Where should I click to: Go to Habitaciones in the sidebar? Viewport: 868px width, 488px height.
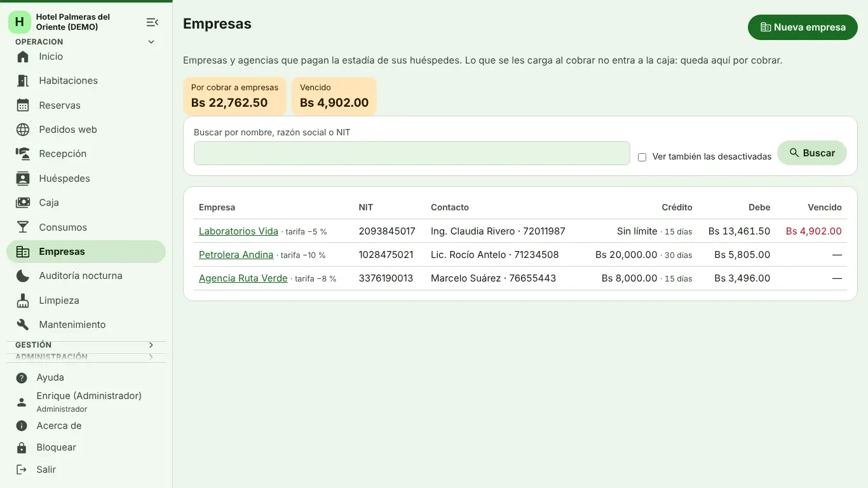[x=86, y=81]
